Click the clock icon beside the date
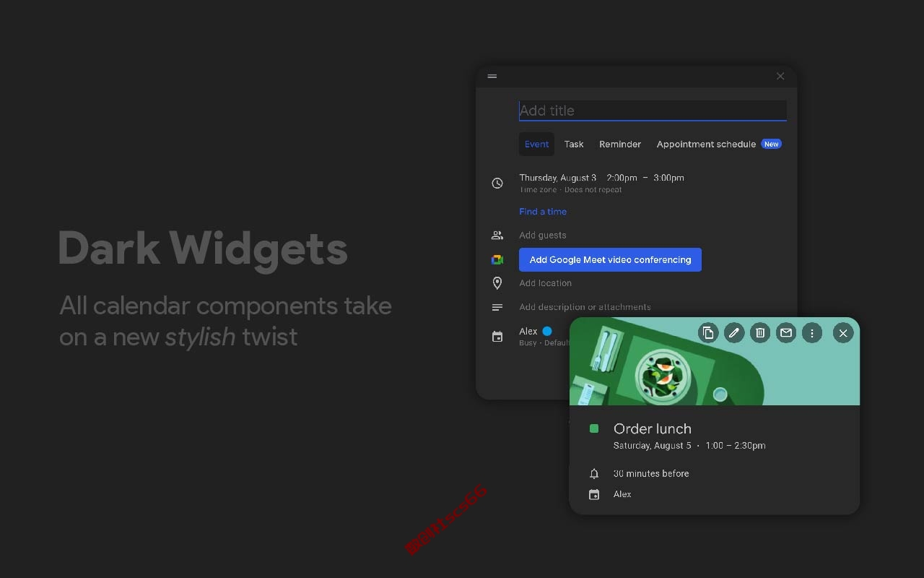 click(x=497, y=184)
